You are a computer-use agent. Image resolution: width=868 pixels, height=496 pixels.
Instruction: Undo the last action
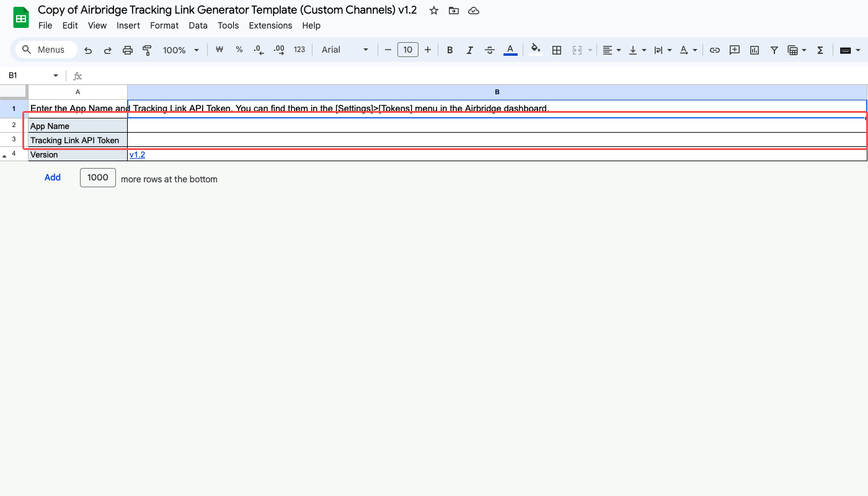tap(88, 50)
